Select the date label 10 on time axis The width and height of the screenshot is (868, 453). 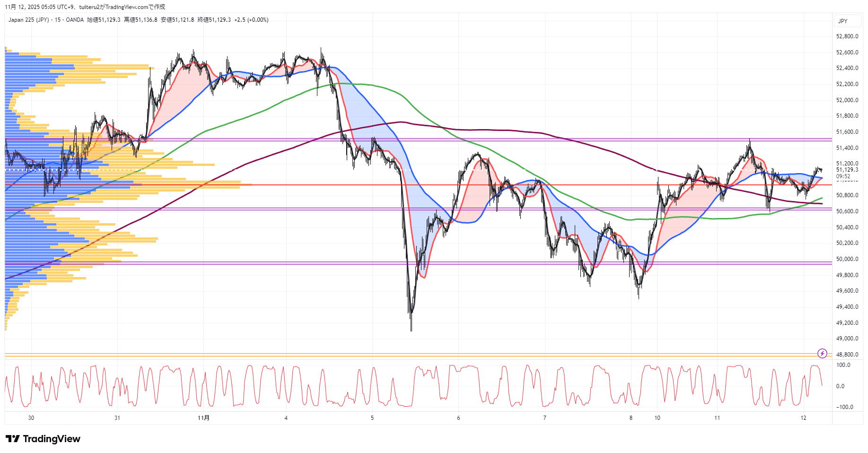pos(657,418)
